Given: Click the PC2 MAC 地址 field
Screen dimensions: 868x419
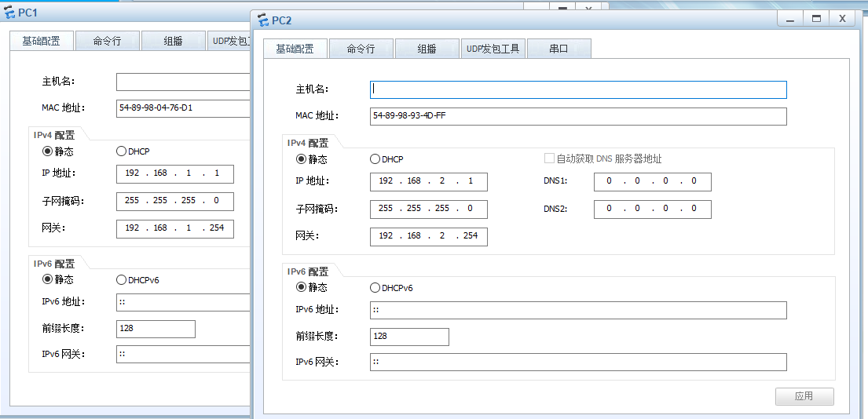Looking at the screenshot, I should 577,116.
